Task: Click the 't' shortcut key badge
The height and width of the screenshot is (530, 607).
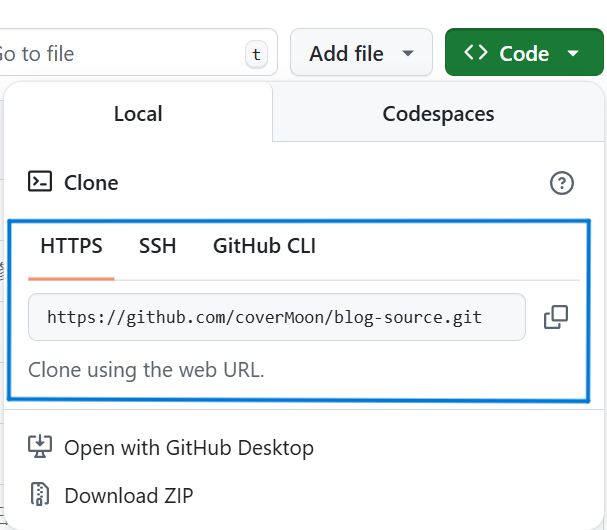Action: pyautogui.click(x=256, y=54)
